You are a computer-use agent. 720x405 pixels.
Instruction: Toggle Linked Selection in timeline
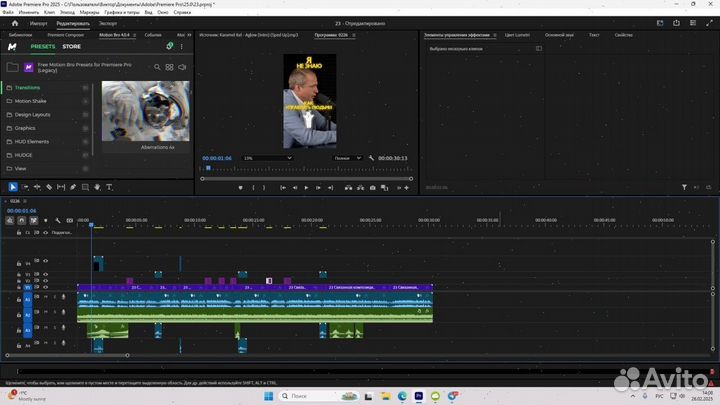point(34,220)
